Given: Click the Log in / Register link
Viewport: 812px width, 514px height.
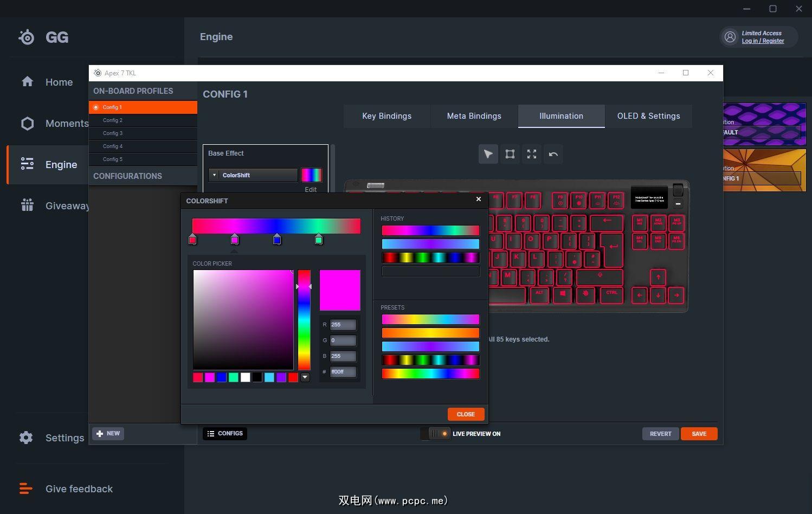Looking at the screenshot, I should (x=763, y=41).
